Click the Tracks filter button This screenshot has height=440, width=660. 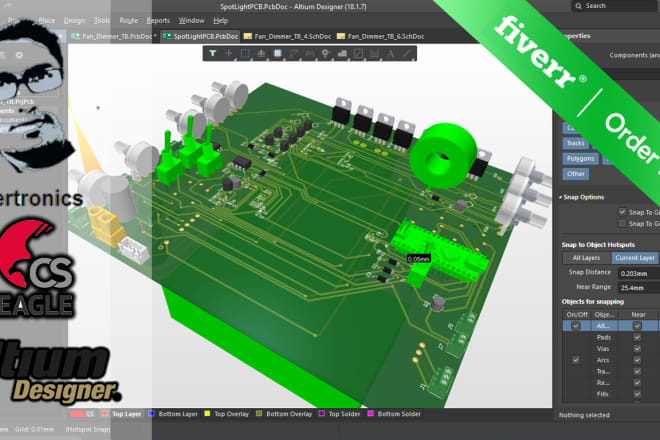pos(575,143)
